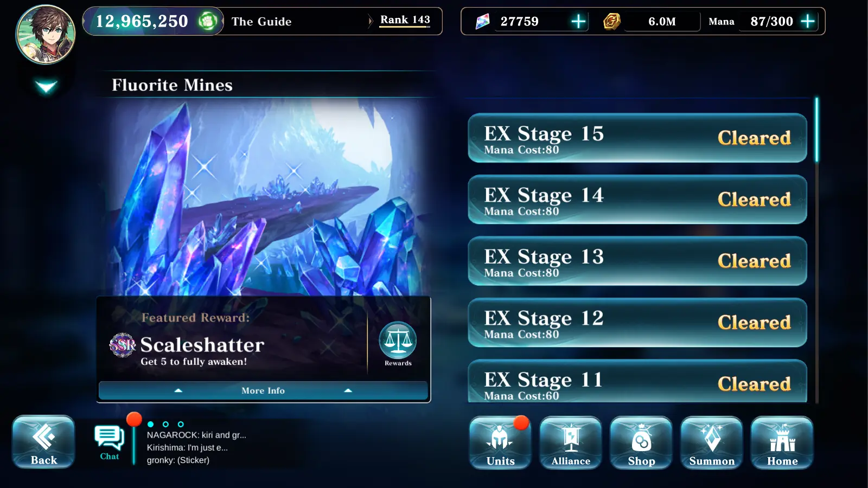The image size is (868, 488).
Task: Open the player avatar portrait
Action: point(46,35)
